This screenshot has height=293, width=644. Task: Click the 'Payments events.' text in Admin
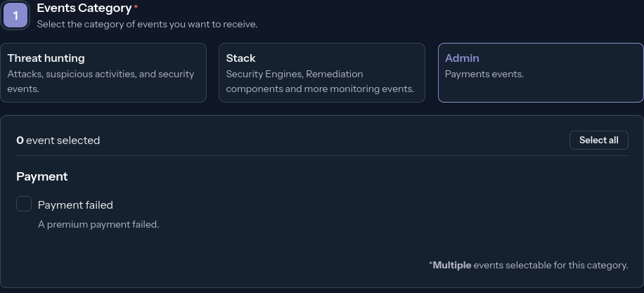(x=484, y=74)
